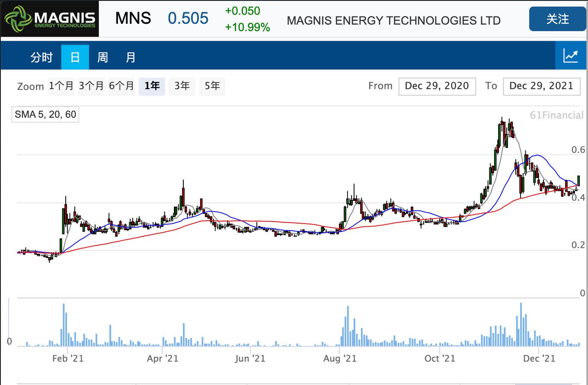Set zoom range to 6个月

pyautogui.click(x=121, y=86)
